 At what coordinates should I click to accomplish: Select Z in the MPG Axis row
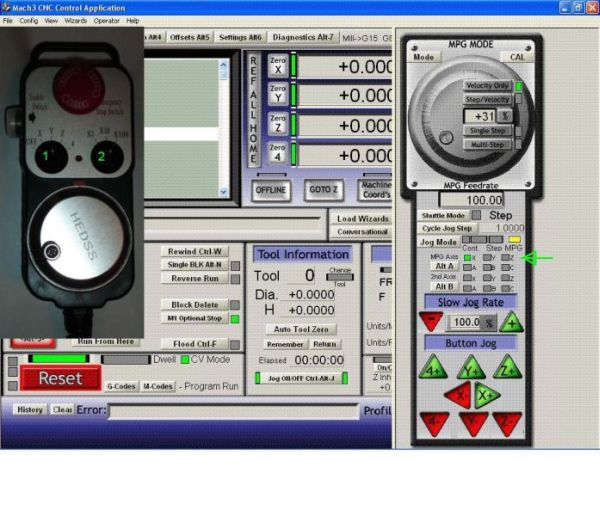[x=505, y=258]
